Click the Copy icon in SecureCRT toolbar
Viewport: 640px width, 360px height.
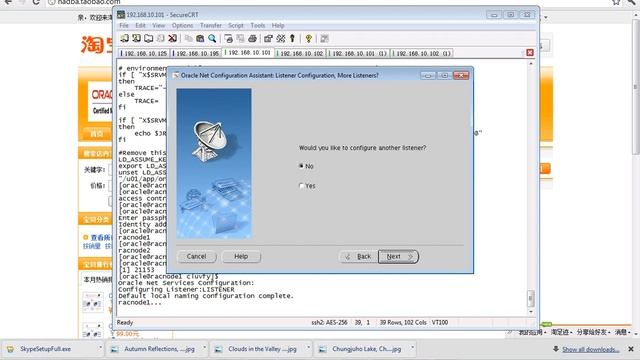pos(188,38)
